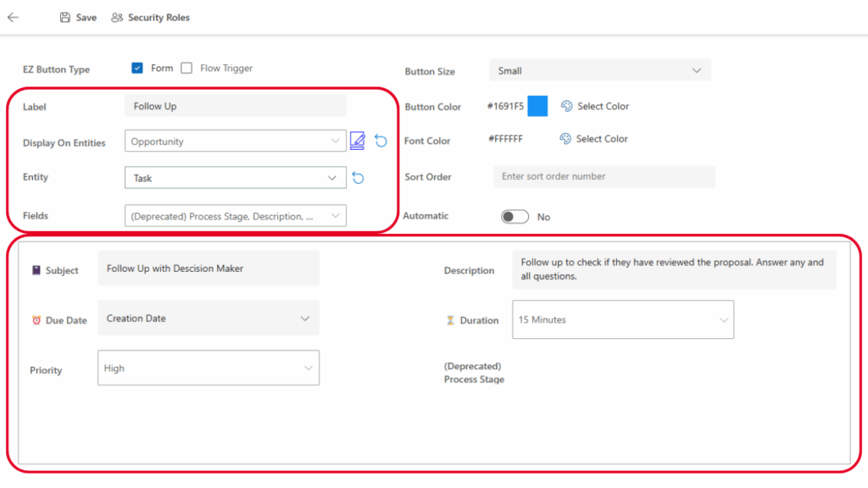Uncheck the Form checkbox
This screenshot has width=868, height=488.
pos(137,69)
